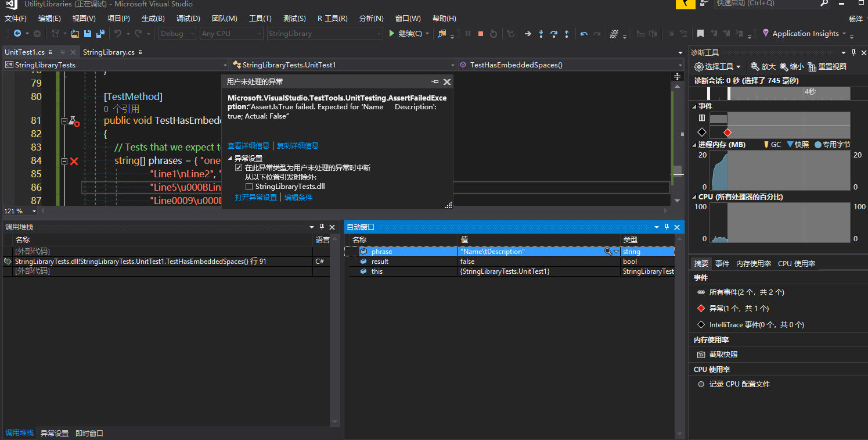The width and height of the screenshot is (868, 440).
Task: Click 异常(1 个，共 1 个) link
Action: pyautogui.click(x=739, y=309)
